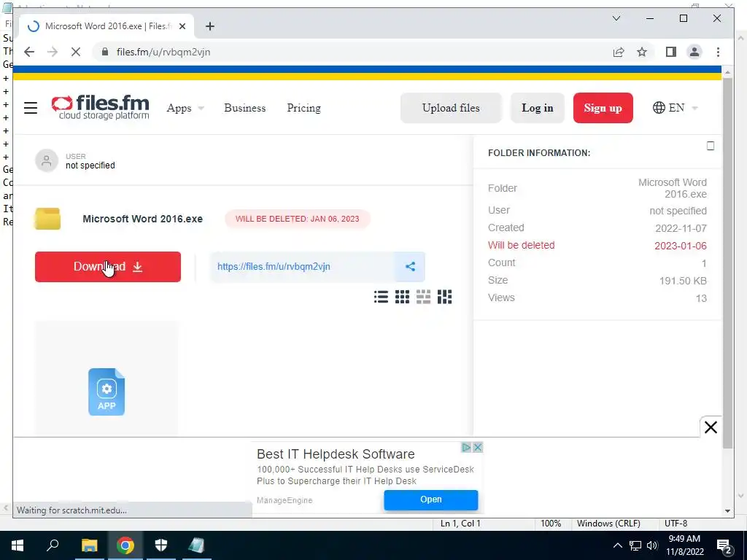Click the AdChoices icon on the ad
This screenshot has height=560, width=747.
(x=466, y=447)
